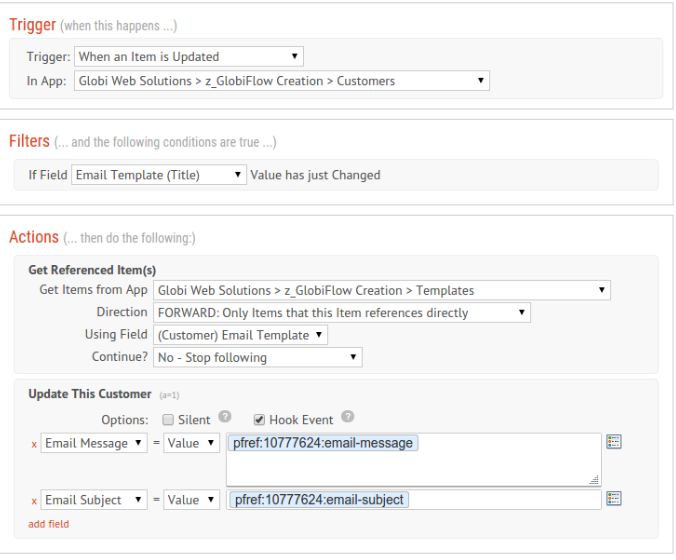This screenshot has height=560, width=676.
Task: Expand the In App selection dropdown
Action: tap(282, 81)
